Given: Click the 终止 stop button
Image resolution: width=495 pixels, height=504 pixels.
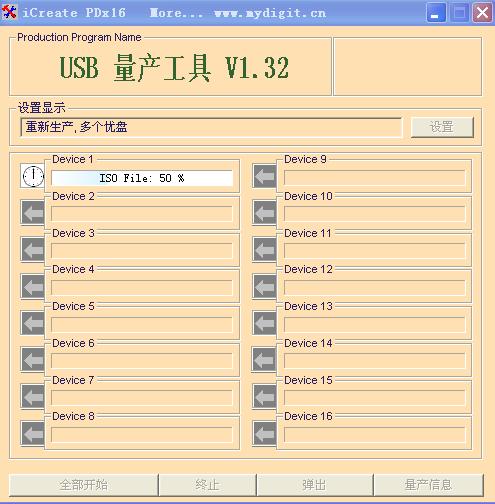Looking at the screenshot, I should [207, 485].
